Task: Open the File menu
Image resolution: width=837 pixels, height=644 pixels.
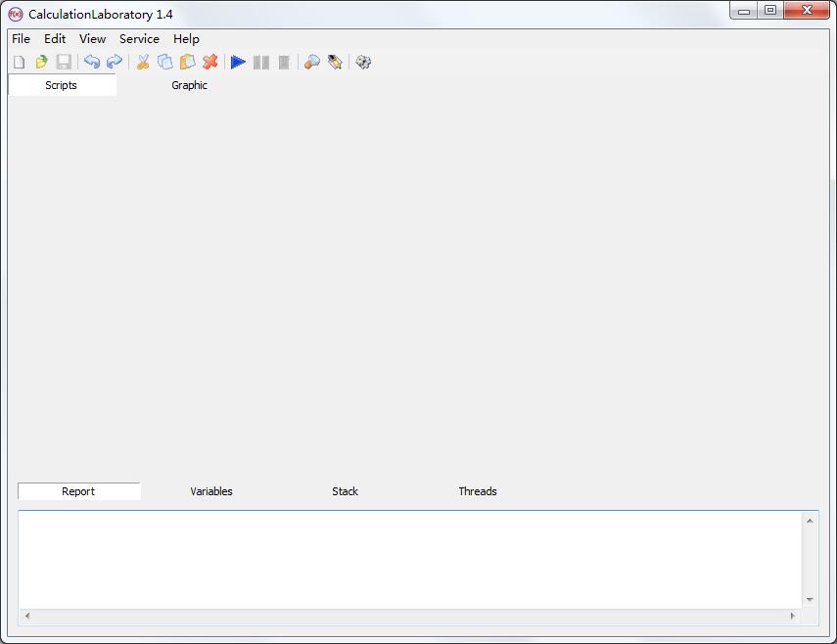Action: click(21, 39)
